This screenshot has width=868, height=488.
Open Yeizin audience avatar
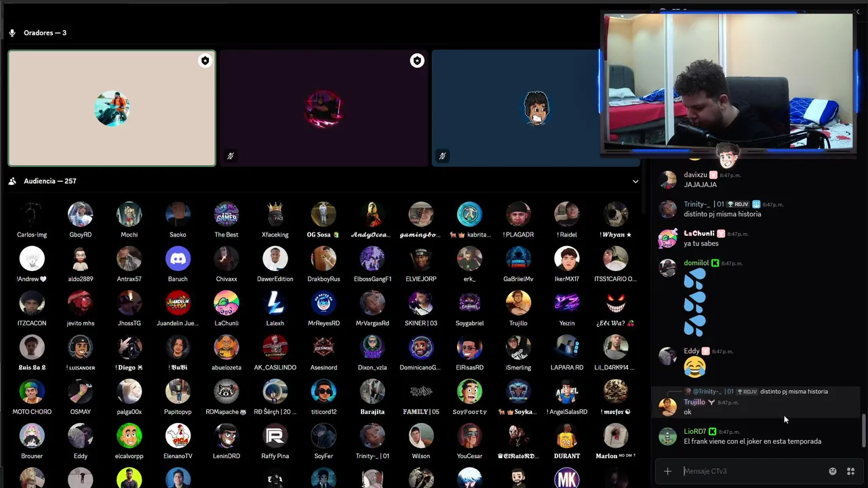(567, 303)
